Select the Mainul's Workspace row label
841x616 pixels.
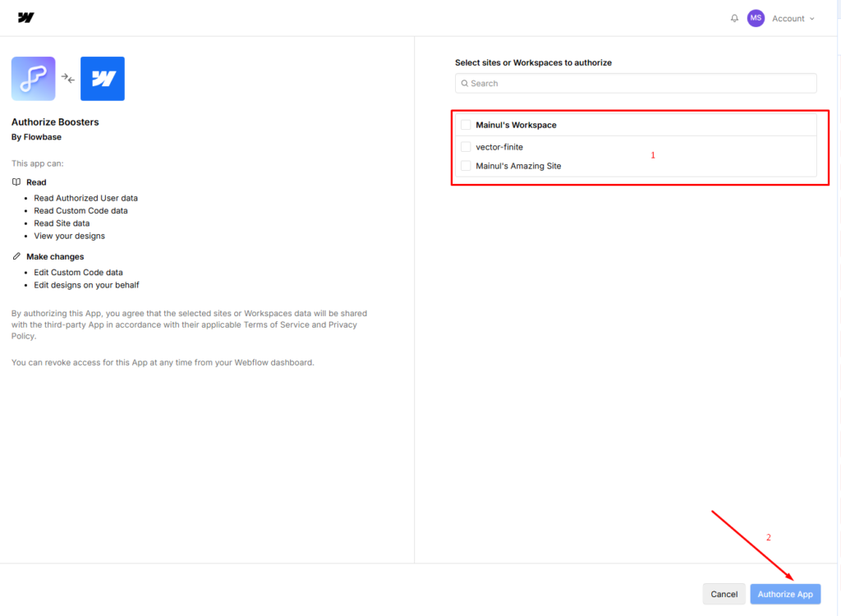tap(516, 125)
